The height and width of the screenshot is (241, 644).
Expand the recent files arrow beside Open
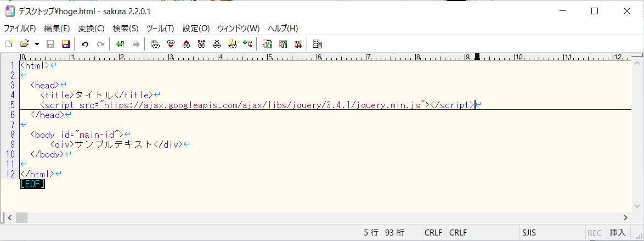click(37, 44)
